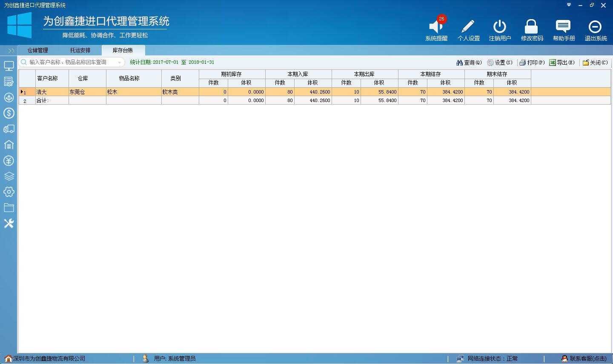Select the 浩大 customer cell
This screenshot has height=364, width=613.
tap(52, 92)
